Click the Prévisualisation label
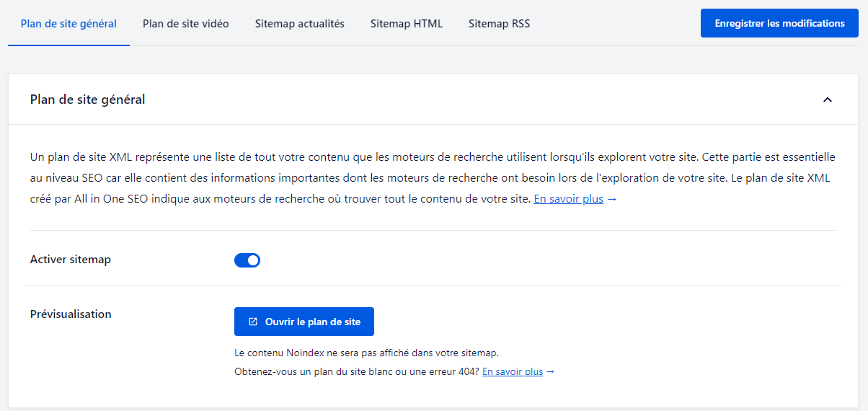Viewport: 868px width, 411px height. [x=71, y=314]
